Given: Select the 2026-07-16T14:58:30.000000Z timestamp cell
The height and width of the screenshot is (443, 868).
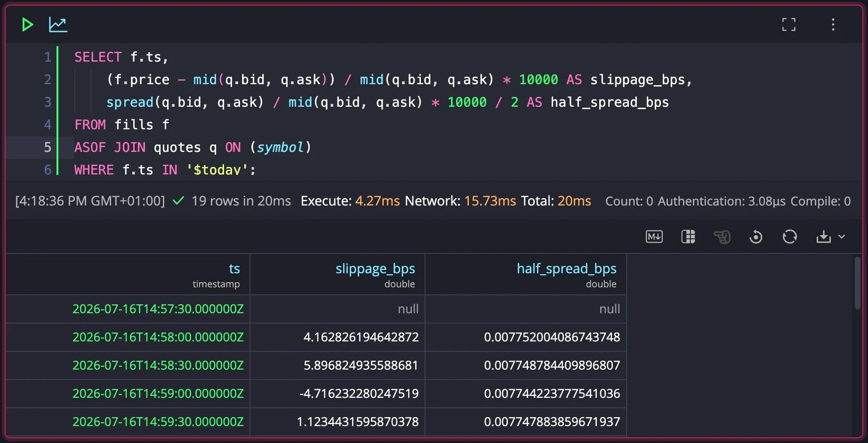Looking at the screenshot, I should coord(128,365).
